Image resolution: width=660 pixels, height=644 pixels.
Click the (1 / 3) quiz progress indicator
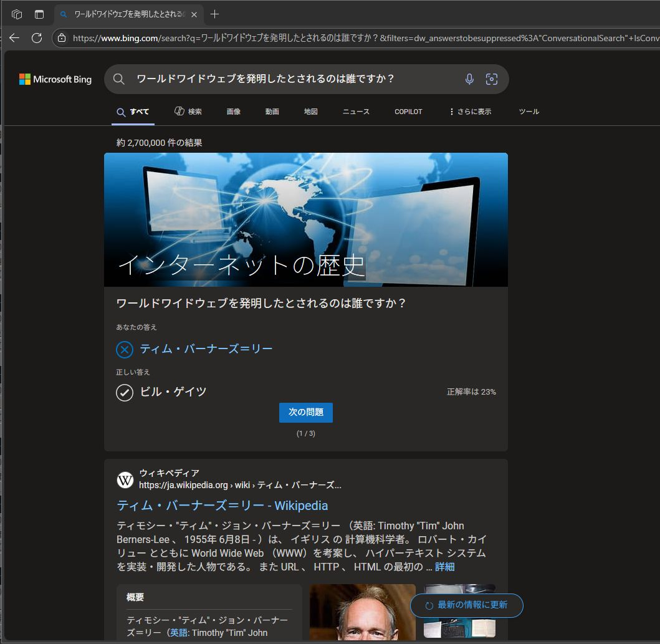306,433
